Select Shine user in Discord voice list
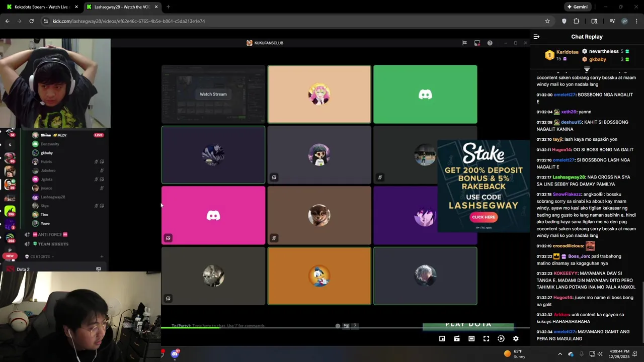 tap(67, 135)
